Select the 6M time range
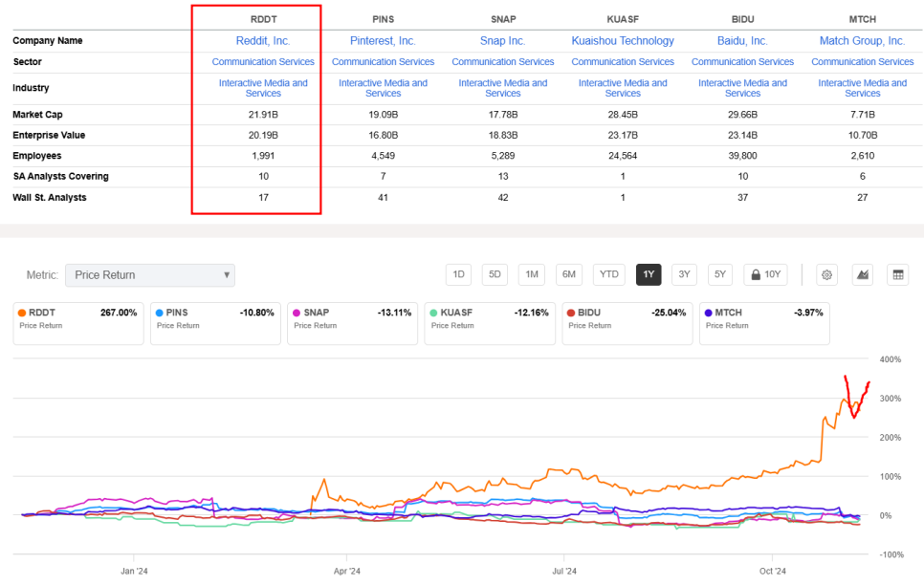Image resolution: width=924 pixels, height=585 pixels. 569,274
